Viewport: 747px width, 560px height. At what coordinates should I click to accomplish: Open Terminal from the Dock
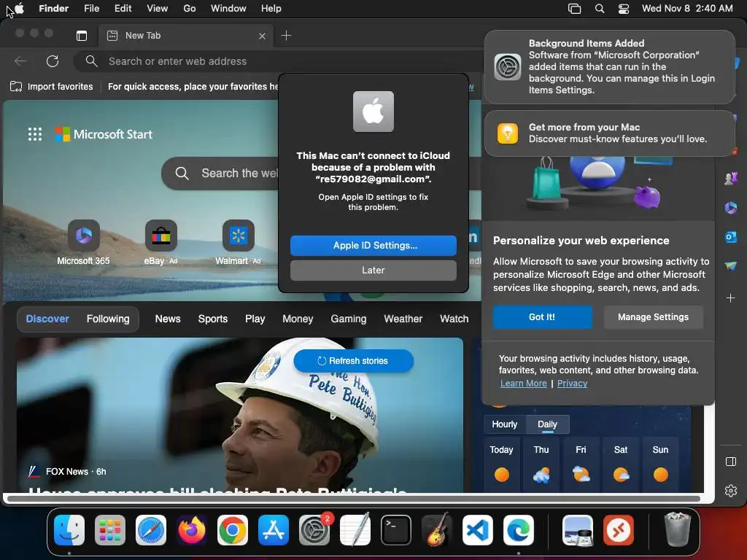396,530
